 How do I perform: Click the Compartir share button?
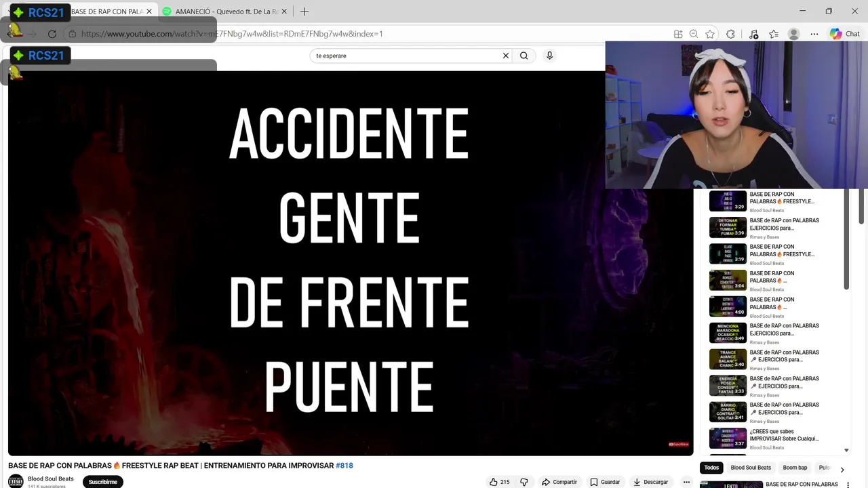(x=559, y=482)
